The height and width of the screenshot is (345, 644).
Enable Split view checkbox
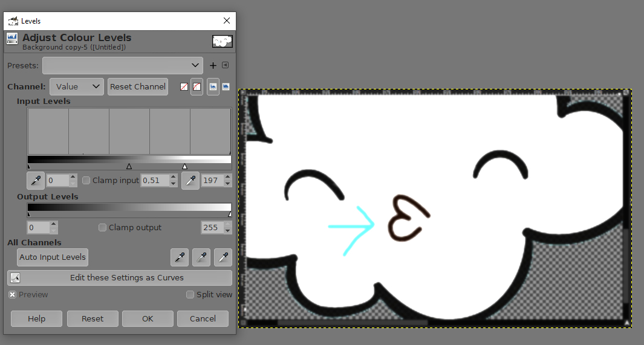tap(190, 294)
